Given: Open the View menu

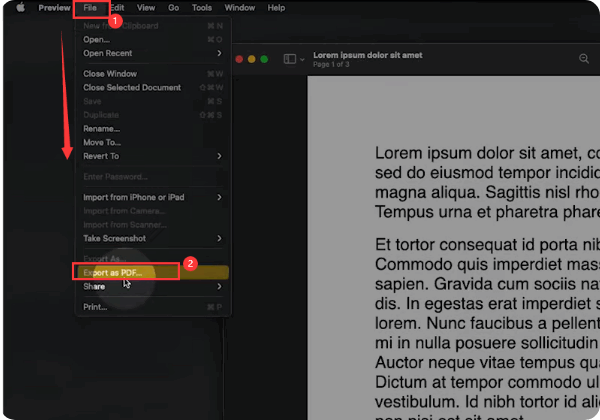Looking at the screenshot, I should click(146, 8).
